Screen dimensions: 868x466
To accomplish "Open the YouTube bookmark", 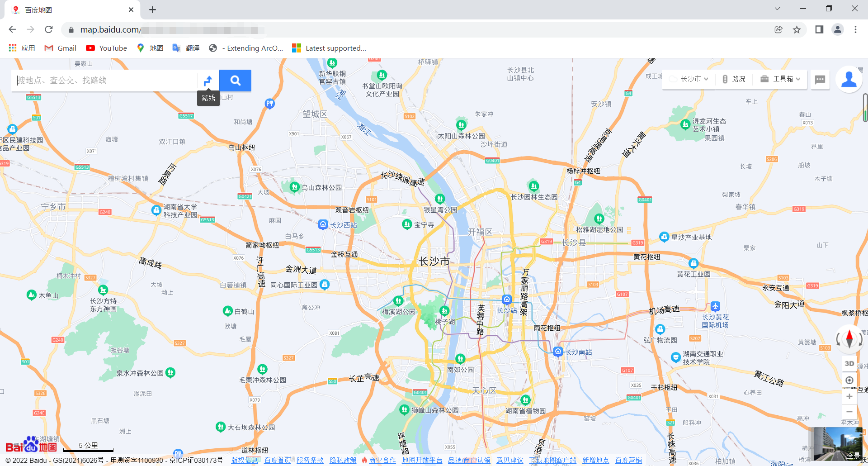I will tap(106, 48).
